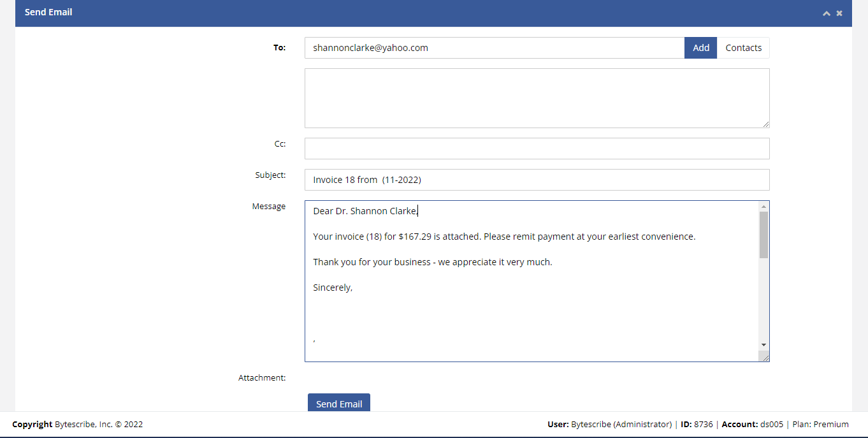The height and width of the screenshot is (438, 868).
Task: Click the invoice amount sentence in message
Action: [504, 237]
